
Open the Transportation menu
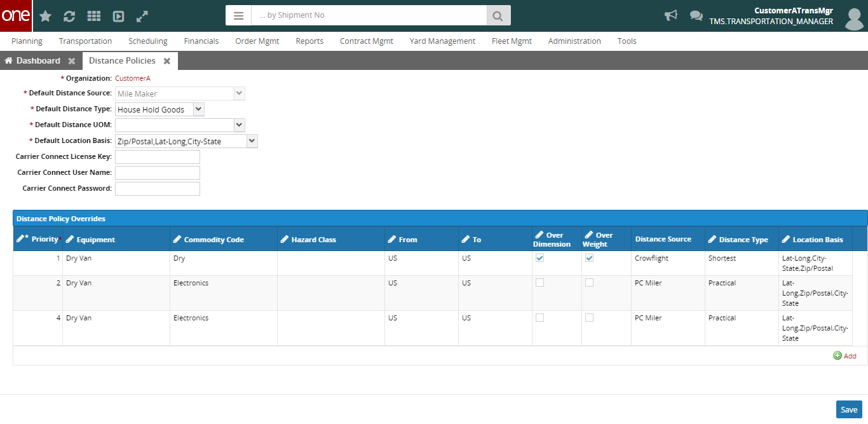[85, 41]
